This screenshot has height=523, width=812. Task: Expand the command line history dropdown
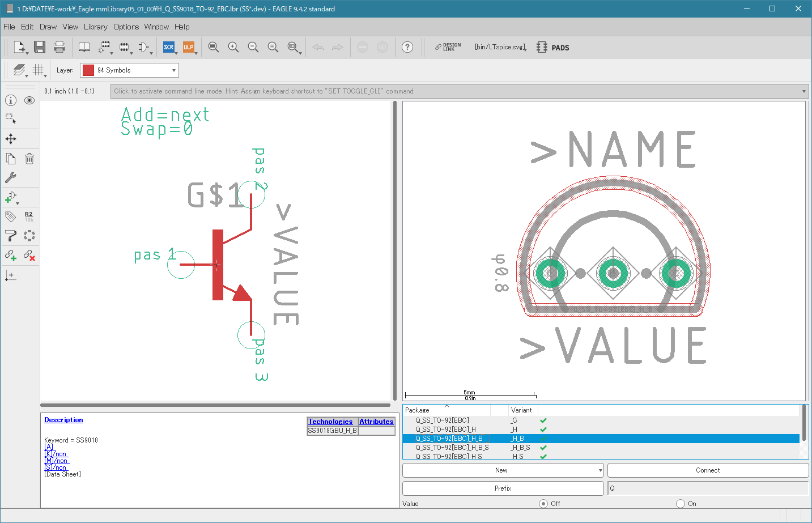[x=804, y=91]
